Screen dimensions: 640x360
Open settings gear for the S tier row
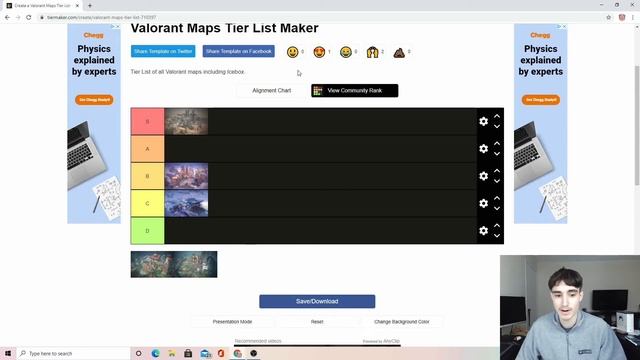[483, 121]
